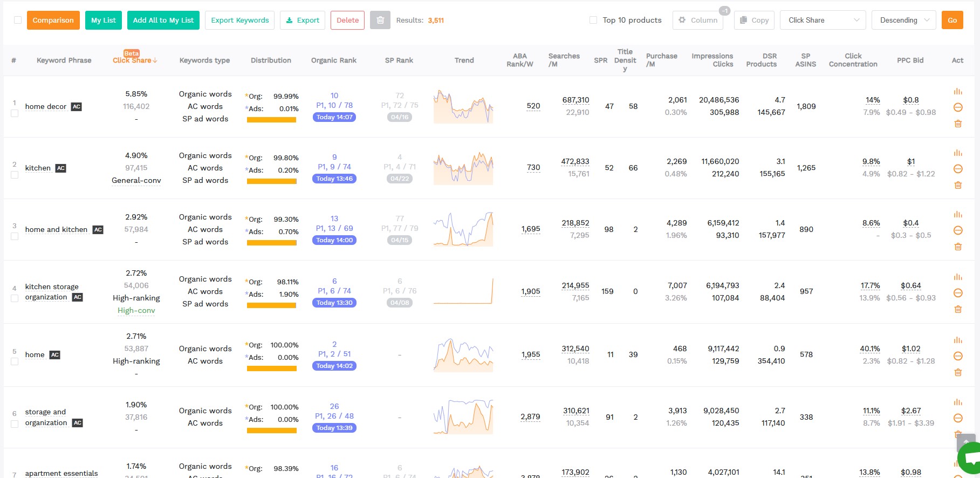Click the scroll-to-top arrow button
This screenshot has width=980, height=478.
point(965,442)
